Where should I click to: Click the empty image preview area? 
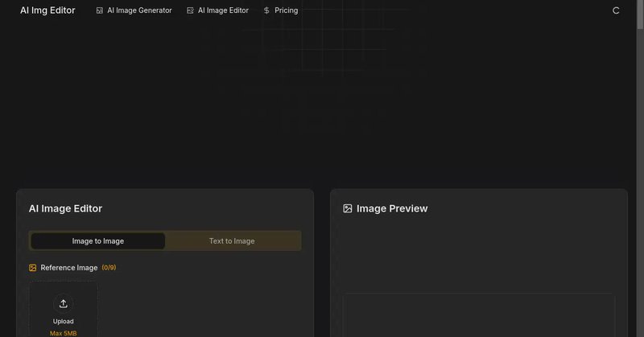click(x=479, y=315)
